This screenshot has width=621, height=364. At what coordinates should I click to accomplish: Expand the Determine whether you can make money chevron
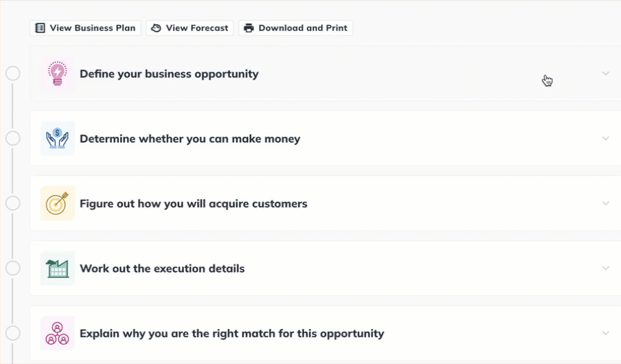tap(606, 139)
